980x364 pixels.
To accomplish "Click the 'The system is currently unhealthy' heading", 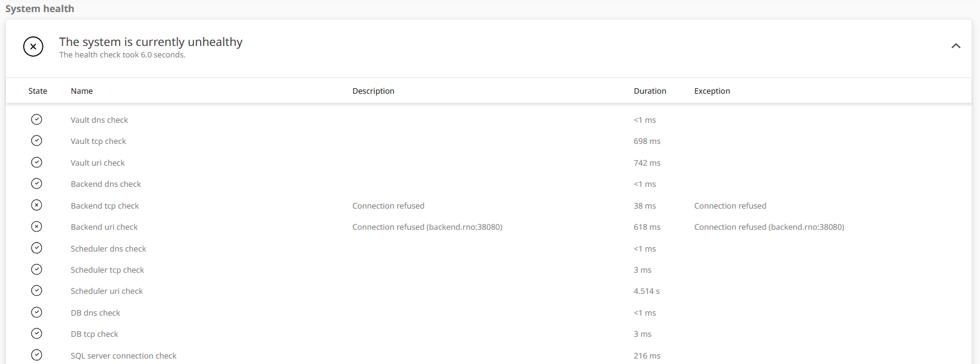I will [x=151, y=42].
